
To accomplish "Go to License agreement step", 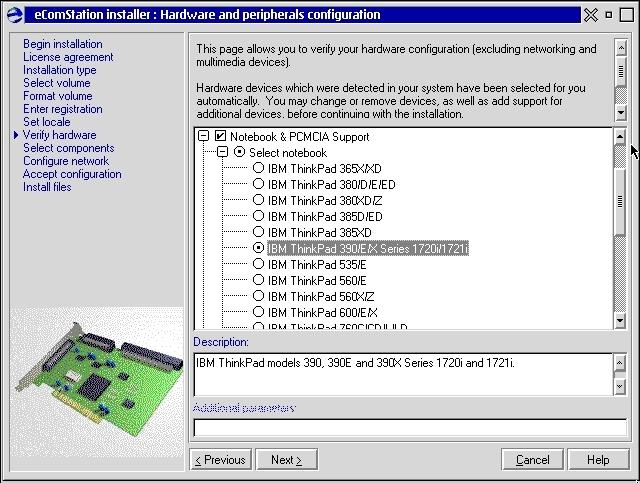I will coord(68,57).
